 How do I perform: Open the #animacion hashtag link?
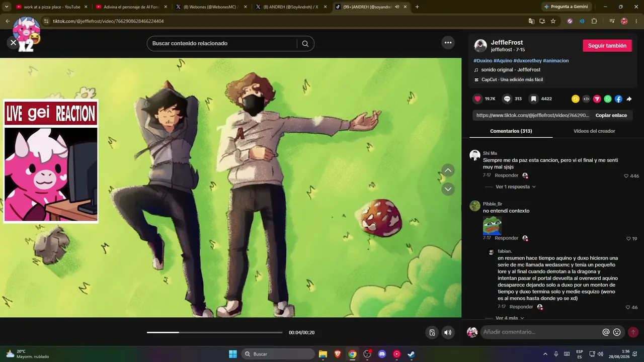pos(555,61)
